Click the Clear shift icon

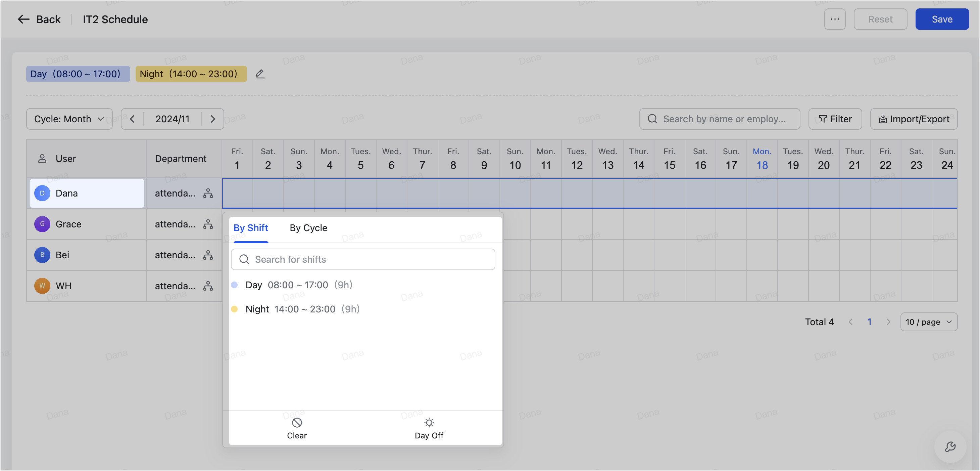[297, 423]
